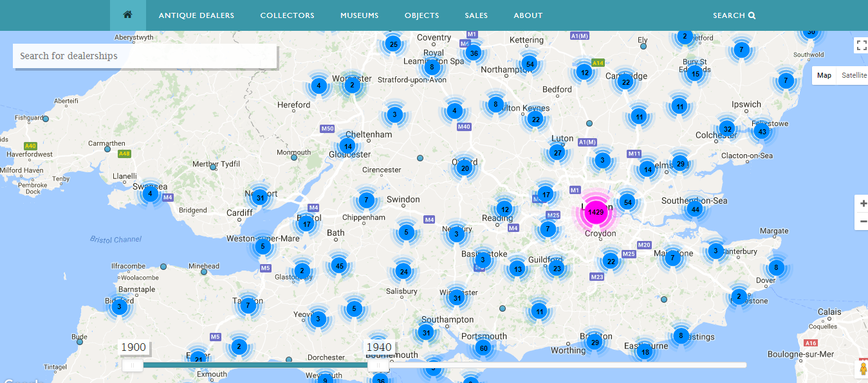Switch map to Satellite view
868x383 pixels.
[854, 75]
